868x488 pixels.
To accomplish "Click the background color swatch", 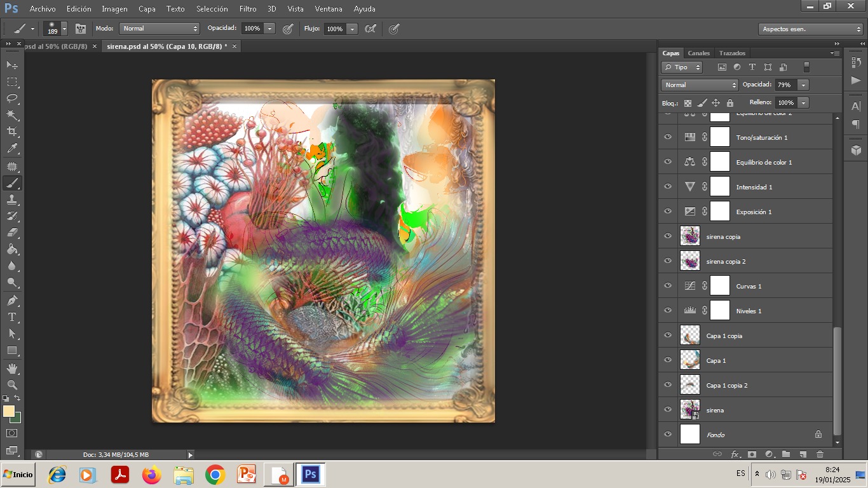I will [x=17, y=418].
